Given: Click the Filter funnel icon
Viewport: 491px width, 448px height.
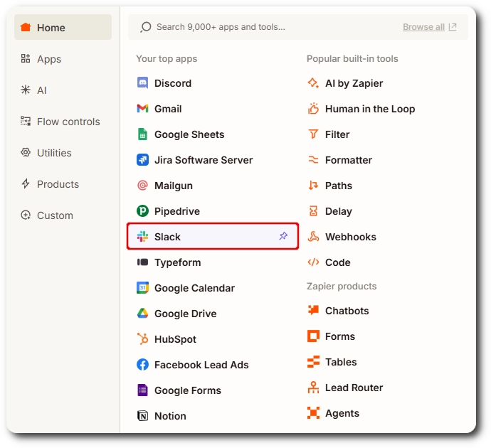Looking at the screenshot, I should point(313,134).
